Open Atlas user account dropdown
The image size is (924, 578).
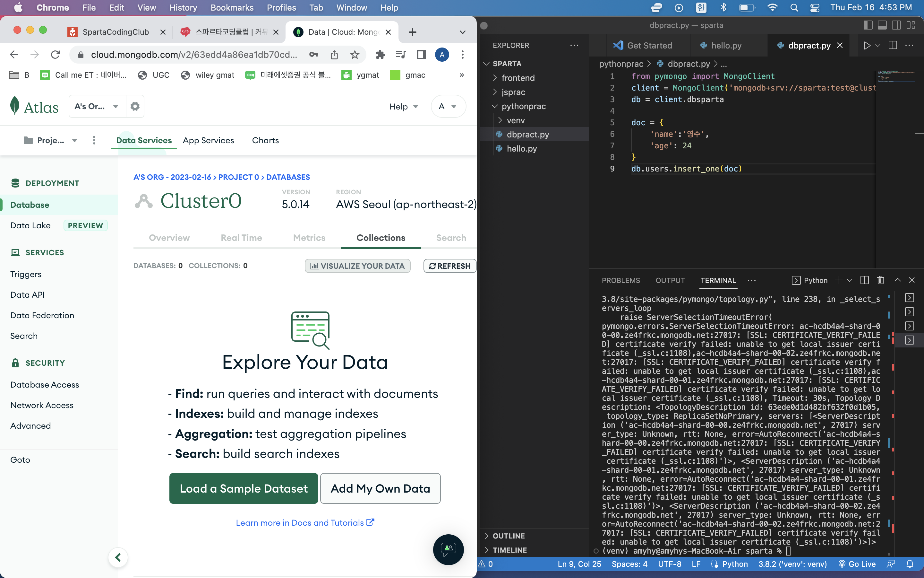[448, 106]
